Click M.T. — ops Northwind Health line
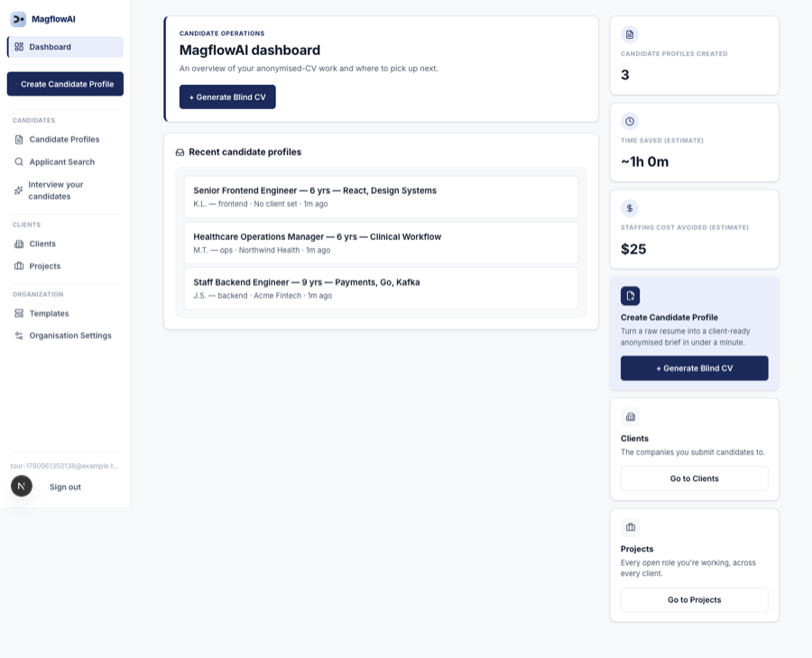812x658 pixels. (x=262, y=250)
